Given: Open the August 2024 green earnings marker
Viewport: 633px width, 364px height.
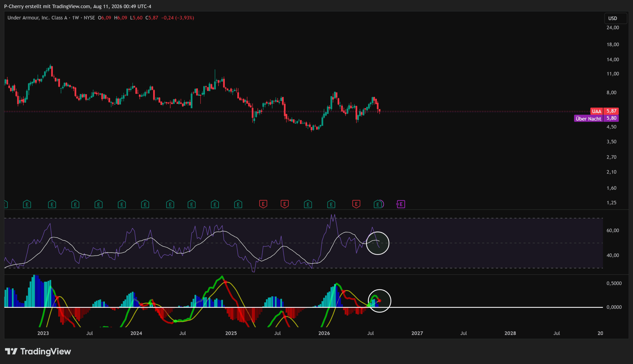Looking at the screenshot, I should [x=192, y=204].
